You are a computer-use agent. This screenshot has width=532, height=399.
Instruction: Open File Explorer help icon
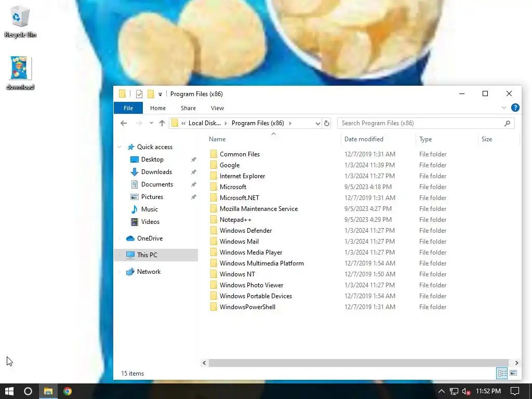pyautogui.click(x=515, y=108)
